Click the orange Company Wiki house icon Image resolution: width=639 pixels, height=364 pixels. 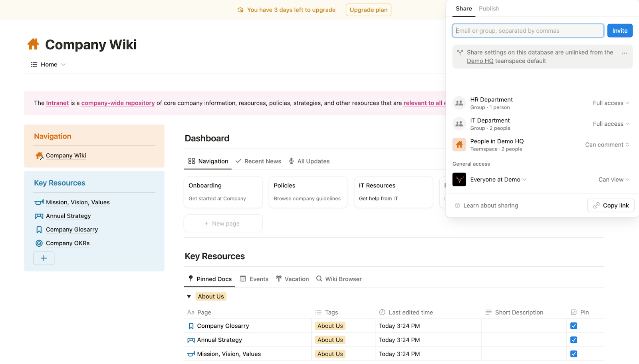point(33,44)
